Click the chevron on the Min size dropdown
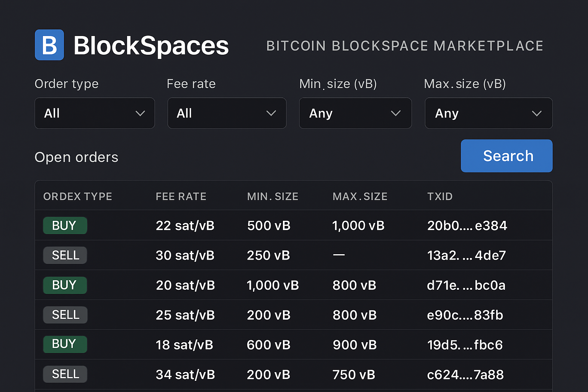588x392 pixels. tap(396, 113)
